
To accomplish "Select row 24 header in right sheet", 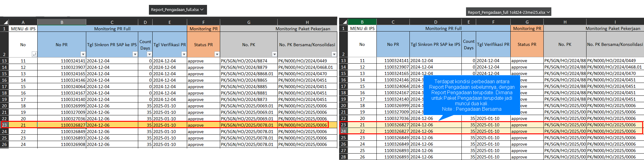I will (343, 131).
